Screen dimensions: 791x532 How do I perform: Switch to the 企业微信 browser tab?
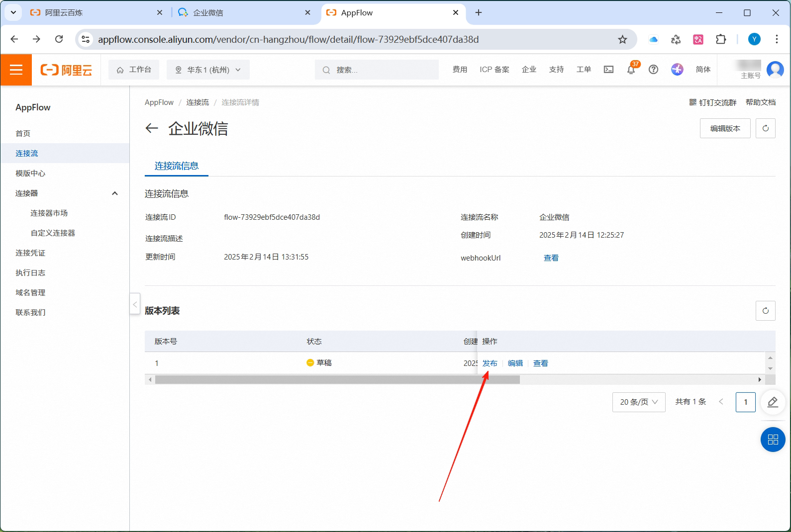[x=244, y=12]
